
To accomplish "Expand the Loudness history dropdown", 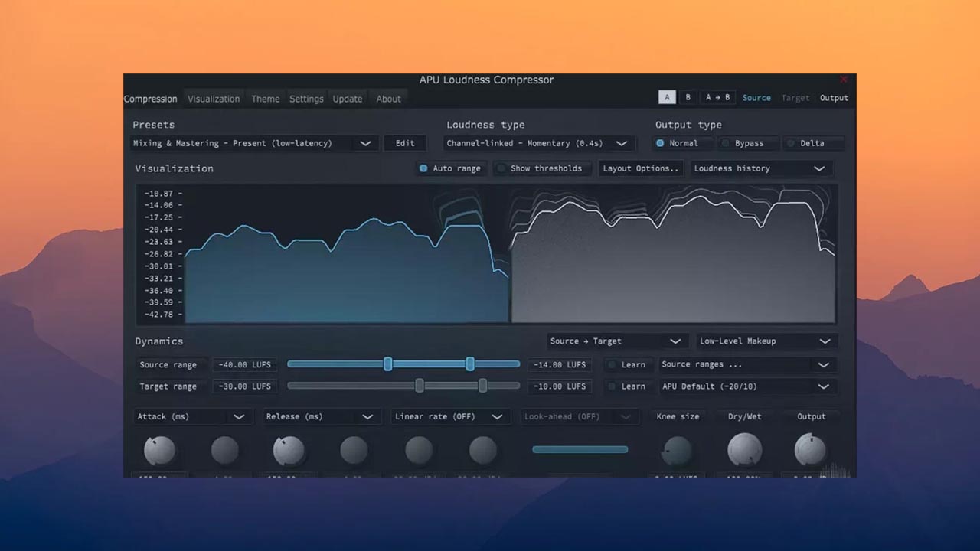I will click(761, 168).
